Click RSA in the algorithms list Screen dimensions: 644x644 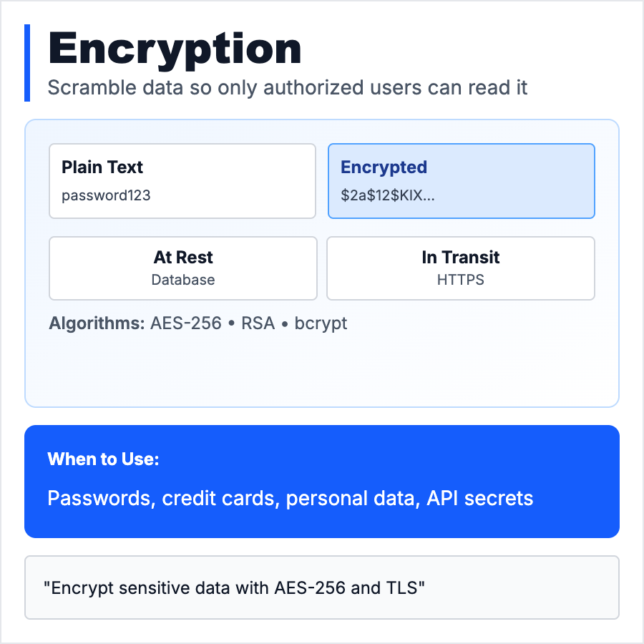pos(258,323)
